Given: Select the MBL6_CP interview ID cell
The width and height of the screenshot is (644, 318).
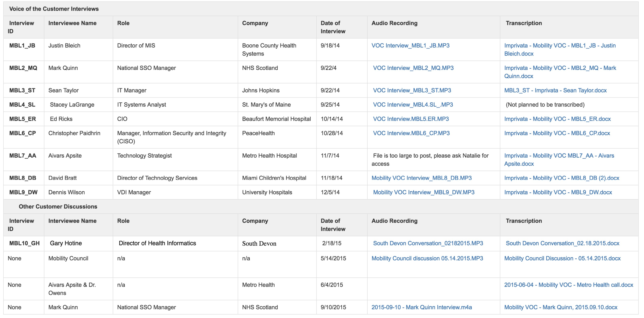Looking at the screenshot, I should (x=23, y=133).
